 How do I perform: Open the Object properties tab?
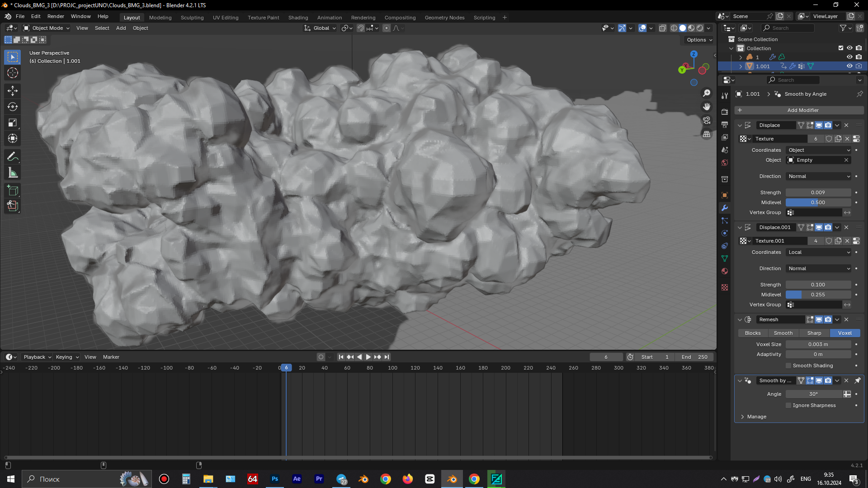click(x=725, y=195)
